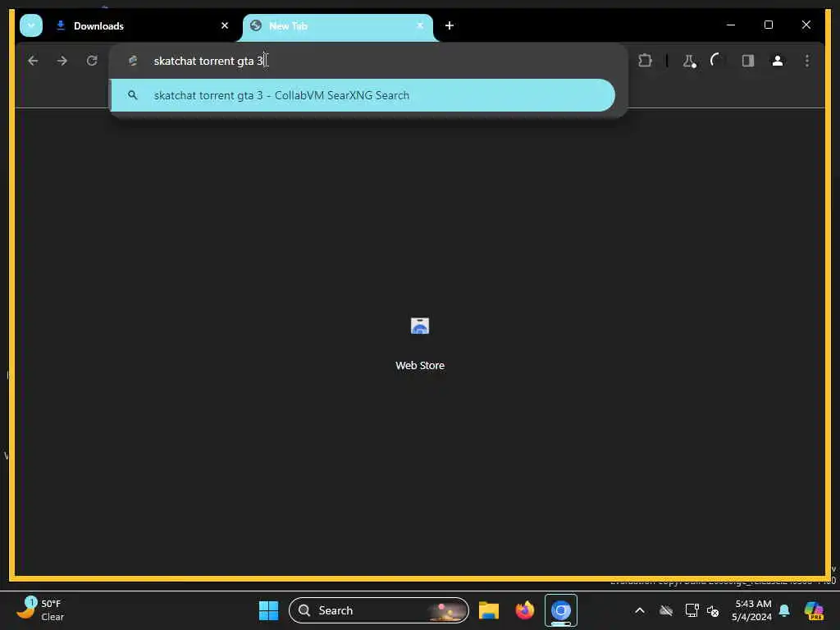This screenshot has height=630, width=840.
Task: Open the Copilot preview icon
Action: tap(814, 610)
